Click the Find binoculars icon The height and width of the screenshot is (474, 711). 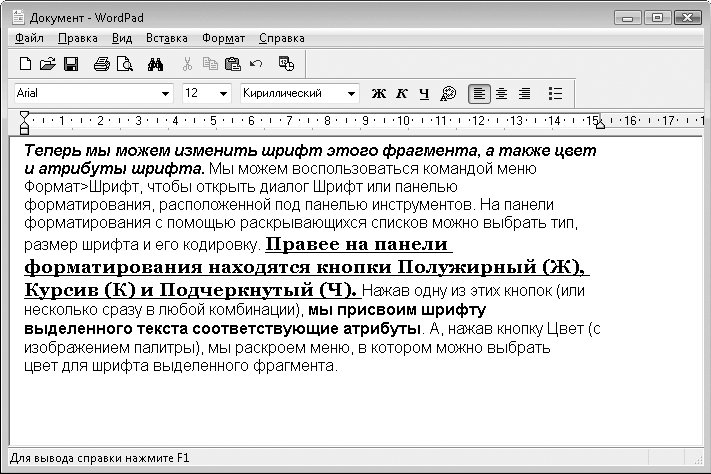tap(156, 64)
